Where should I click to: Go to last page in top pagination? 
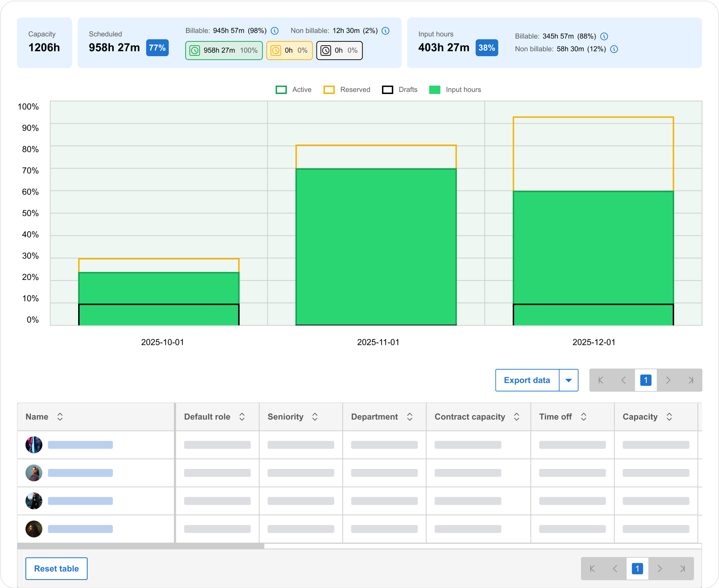click(x=691, y=380)
